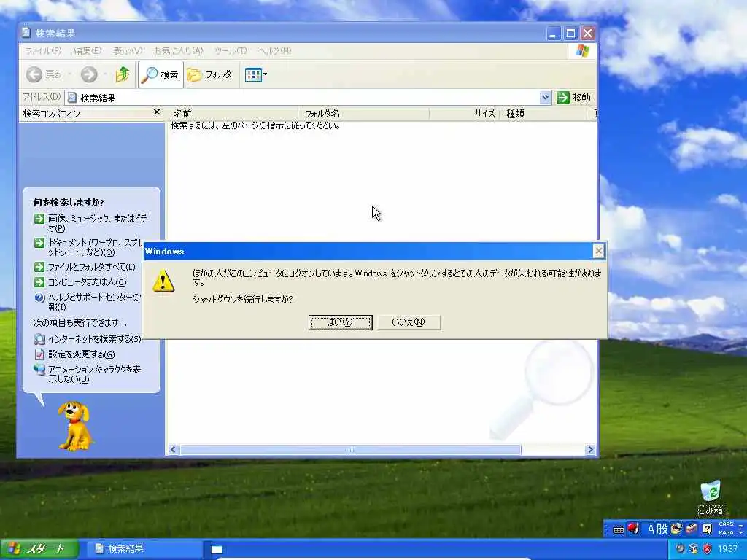Image resolution: width=747 pixels, height=560 pixels.
Task: Click the 戻る back arrow button
Action: 44,74
